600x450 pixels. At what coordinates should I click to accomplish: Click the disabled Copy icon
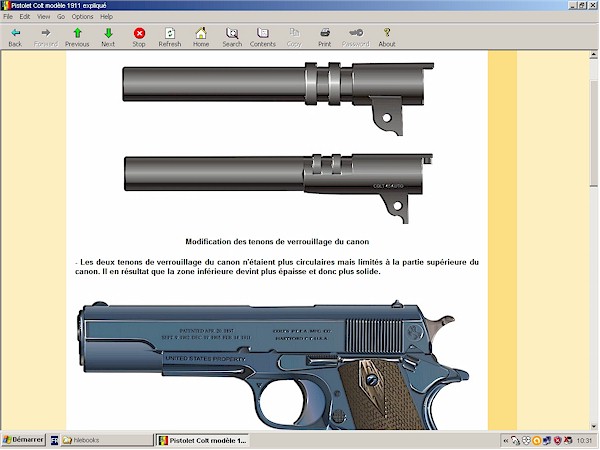(x=294, y=33)
